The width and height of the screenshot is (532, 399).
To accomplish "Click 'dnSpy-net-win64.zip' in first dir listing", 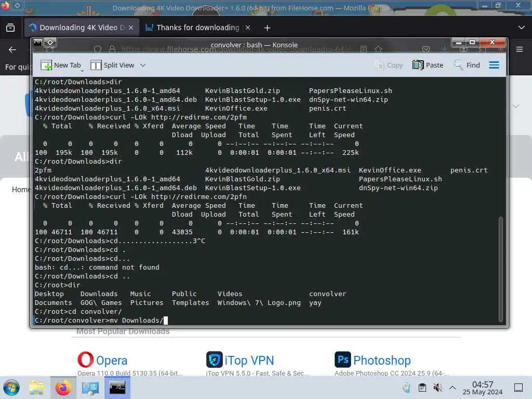I will pos(349,99).
